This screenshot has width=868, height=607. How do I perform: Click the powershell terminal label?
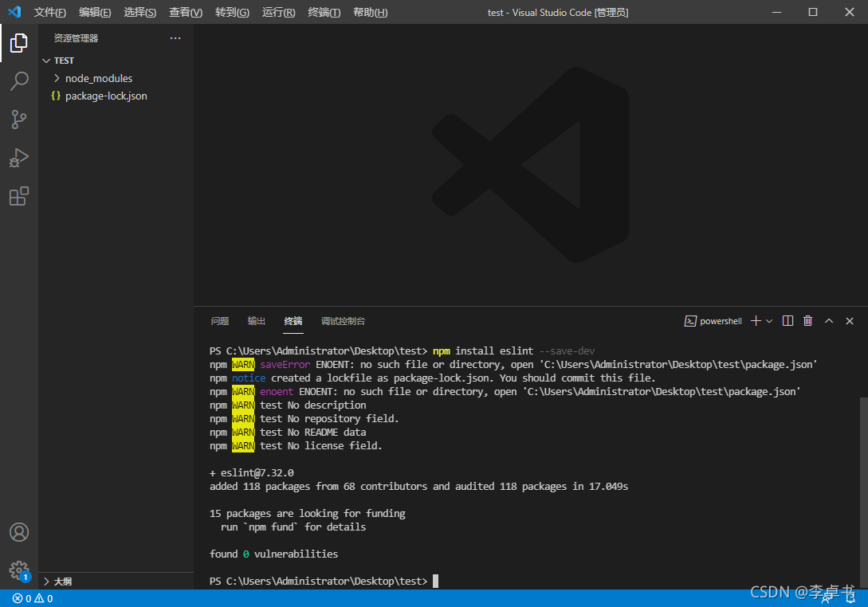coord(721,321)
